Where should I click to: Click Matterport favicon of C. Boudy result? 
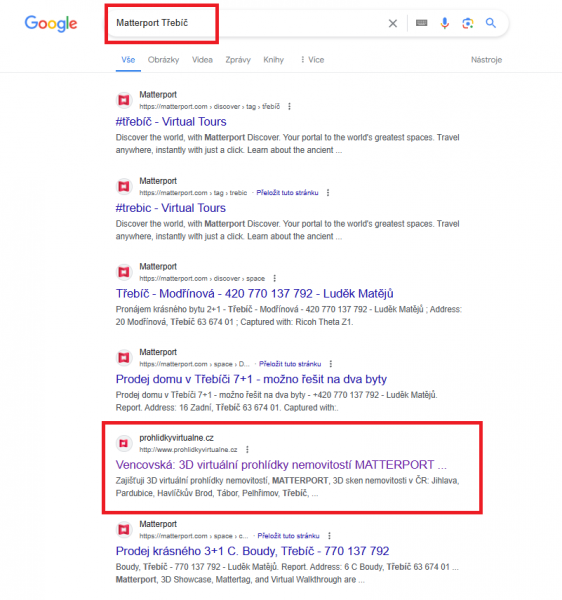[124, 530]
